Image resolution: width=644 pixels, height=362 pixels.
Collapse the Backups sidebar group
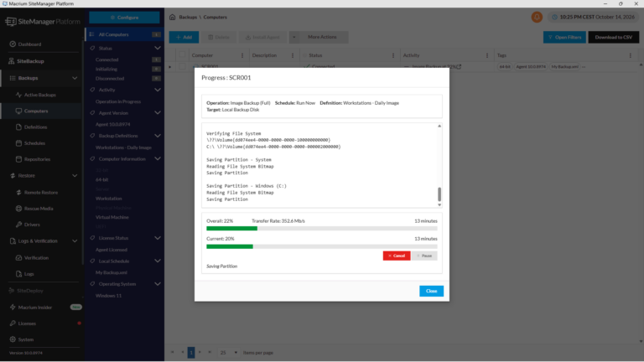tap(75, 78)
